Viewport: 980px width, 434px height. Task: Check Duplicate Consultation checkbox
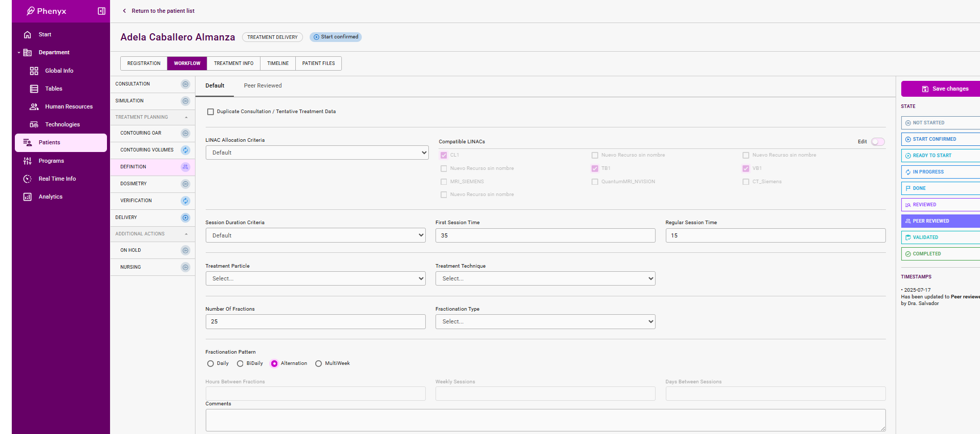coord(210,112)
